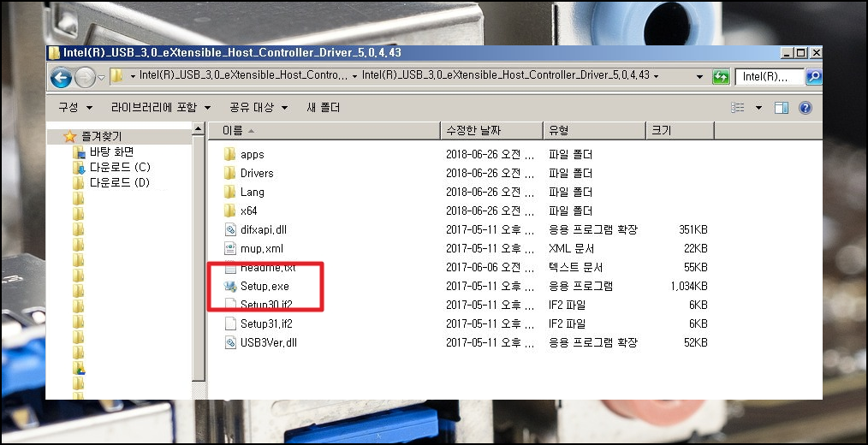Viewport: 868px width, 445px height.
Task: Click the help question mark icon
Action: [806, 107]
